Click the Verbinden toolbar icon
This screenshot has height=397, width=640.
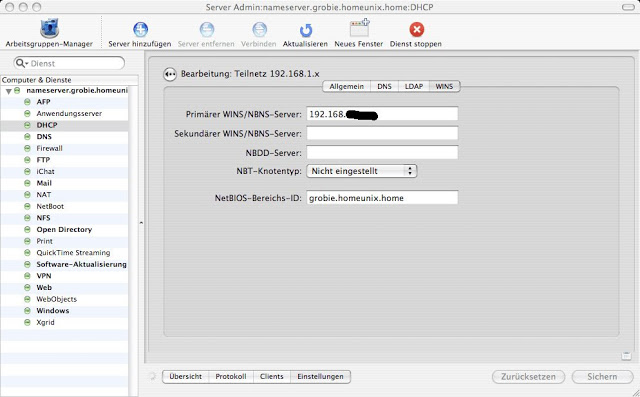coord(259,29)
